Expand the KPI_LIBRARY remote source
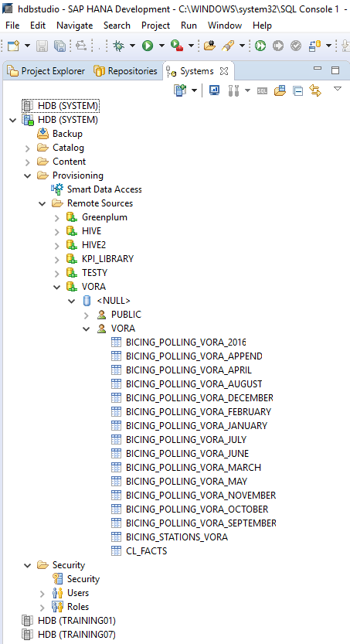Screen dimensions: 350x644 [x=57, y=260]
